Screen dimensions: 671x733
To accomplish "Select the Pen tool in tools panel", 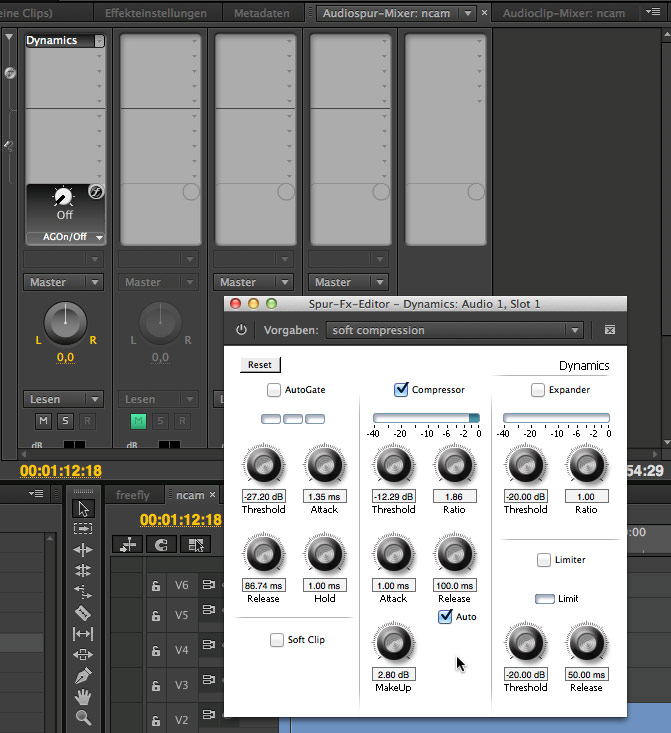I will 83,676.
